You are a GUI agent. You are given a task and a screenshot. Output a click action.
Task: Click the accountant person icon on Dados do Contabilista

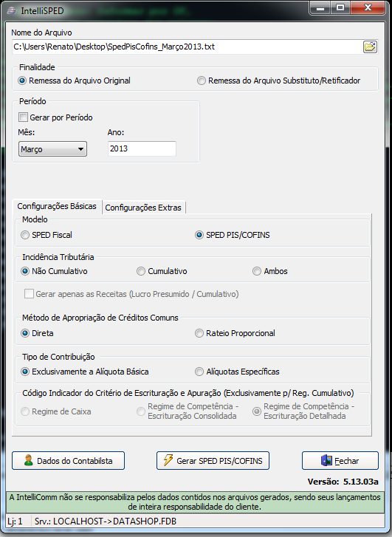coord(29,460)
